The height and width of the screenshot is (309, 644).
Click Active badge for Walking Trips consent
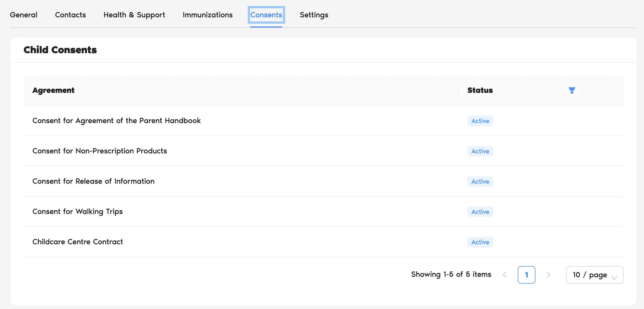tap(480, 212)
